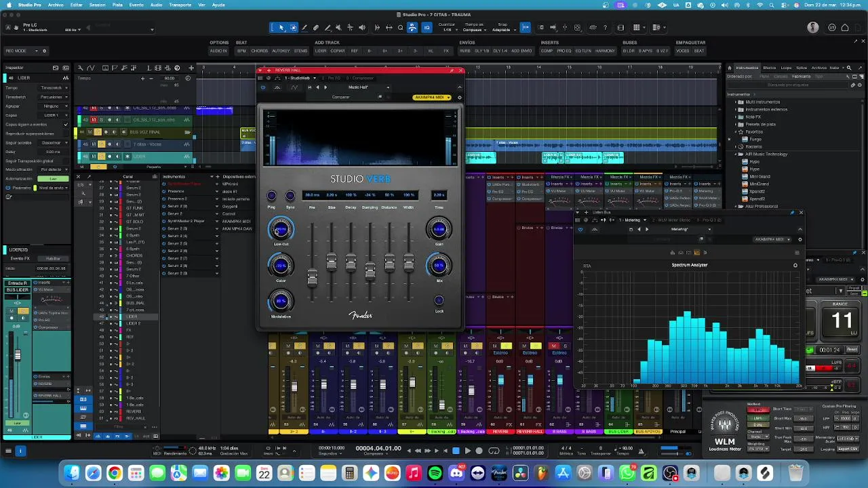The height and width of the screenshot is (488, 868).
Task: Click the Pre fader handle in Studio Verb
Action: click(312, 277)
